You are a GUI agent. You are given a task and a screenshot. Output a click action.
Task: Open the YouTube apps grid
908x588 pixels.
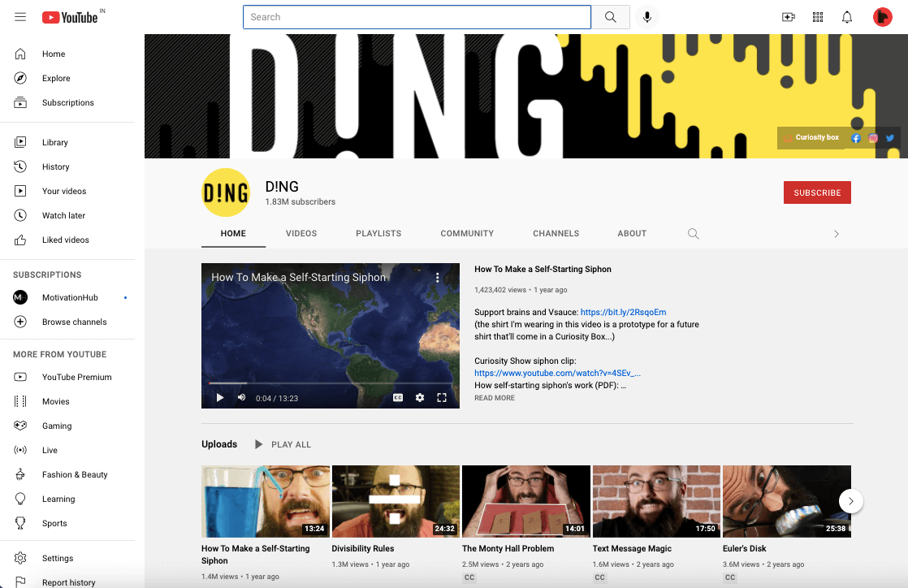click(x=818, y=17)
